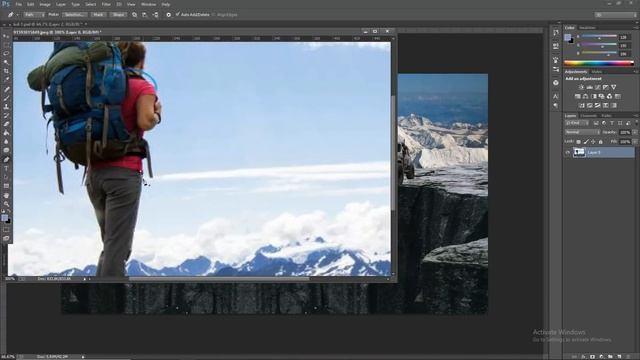Screen dimensions: 640x360
Task: Select the Dodge tool
Action: pos(6,150)
